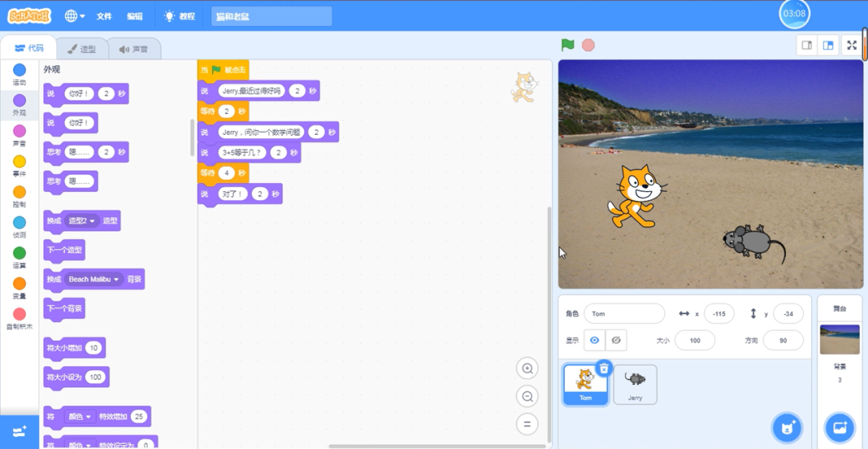868x449 pixels.
Task: Reset workspace zoom to default
Action: point(527,424)
